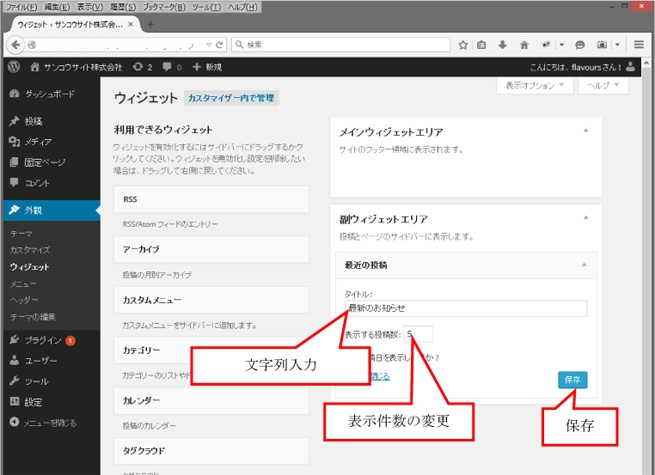Open the 編集(E) browser menu
This screenshot has height=475, width=655.
57,7
